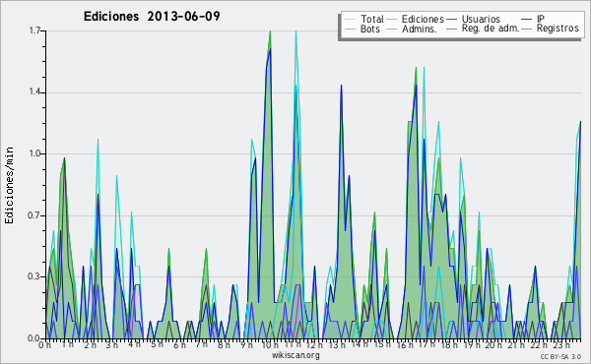Click the '5 h' x-axis label
This screenshot has height=364, width=591.
(157, 345)
